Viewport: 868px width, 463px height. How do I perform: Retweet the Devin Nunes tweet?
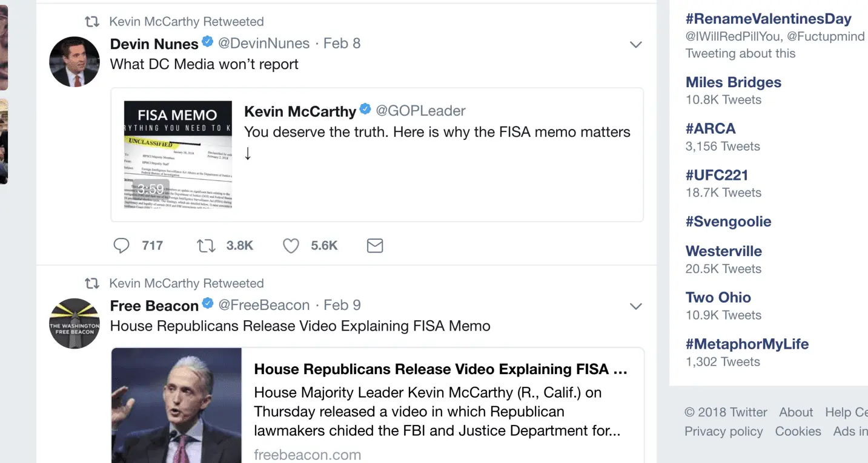[207, 246]
